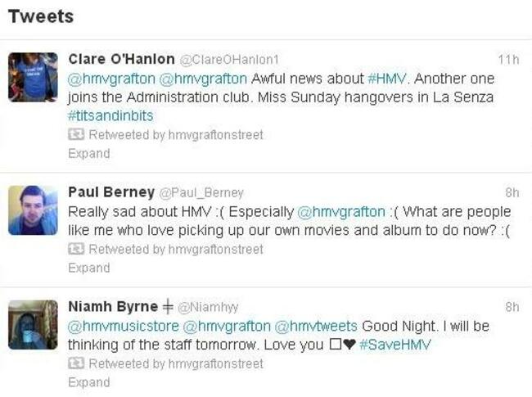Click retweet icon under Niamh Byrne's tweet
This screenshot has height=397, width=532.
point(76,363)
